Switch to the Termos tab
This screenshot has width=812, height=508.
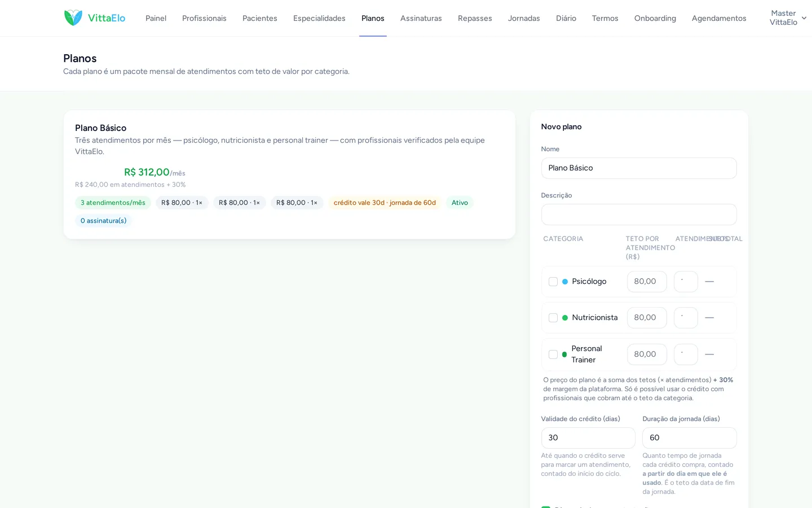(x=605, y=18)
